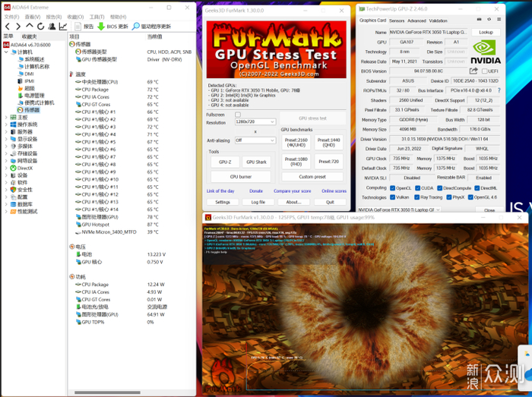
Task: Switch to the Sensors tab in GPU-Z
Action: tap(397, 20)
